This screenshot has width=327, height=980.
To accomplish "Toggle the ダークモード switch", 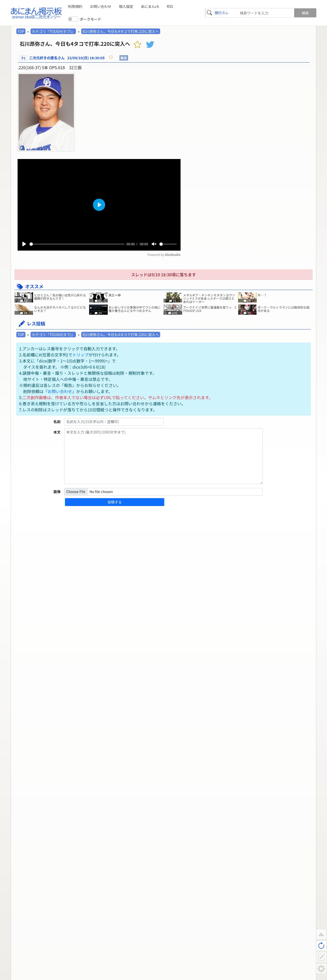I will coord(73,19).
